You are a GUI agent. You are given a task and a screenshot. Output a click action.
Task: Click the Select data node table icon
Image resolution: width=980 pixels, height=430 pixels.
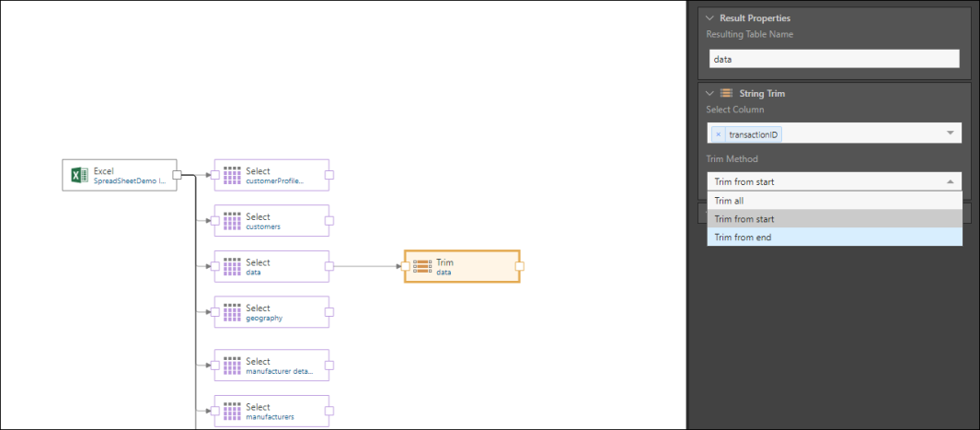tap(231, 266)
